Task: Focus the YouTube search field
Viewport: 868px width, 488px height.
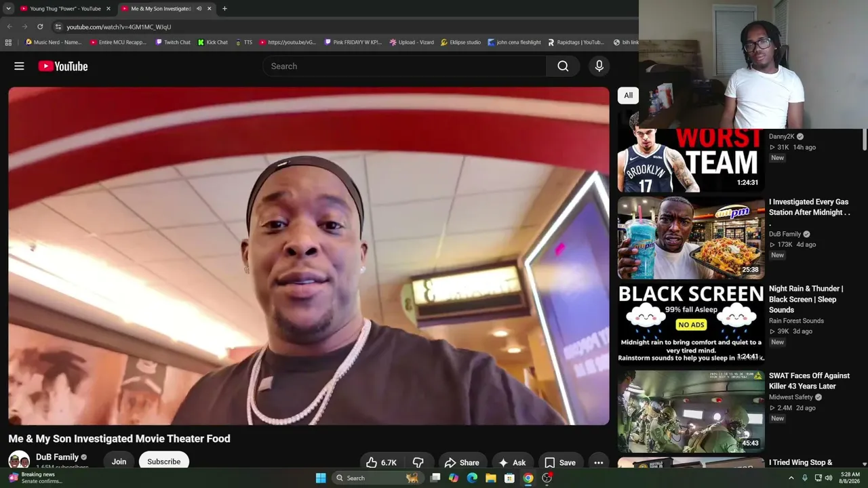Action: [404, 66]
